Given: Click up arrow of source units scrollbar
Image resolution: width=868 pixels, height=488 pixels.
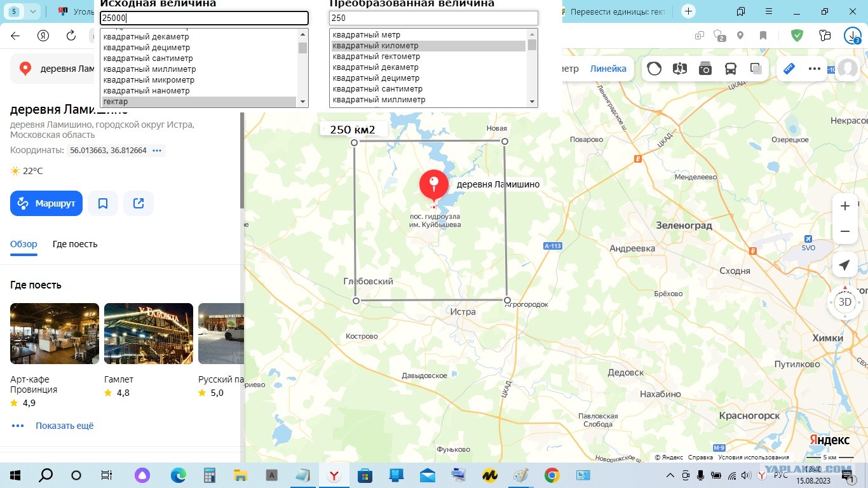Looking at the screenshot, I should click(302, 34).
